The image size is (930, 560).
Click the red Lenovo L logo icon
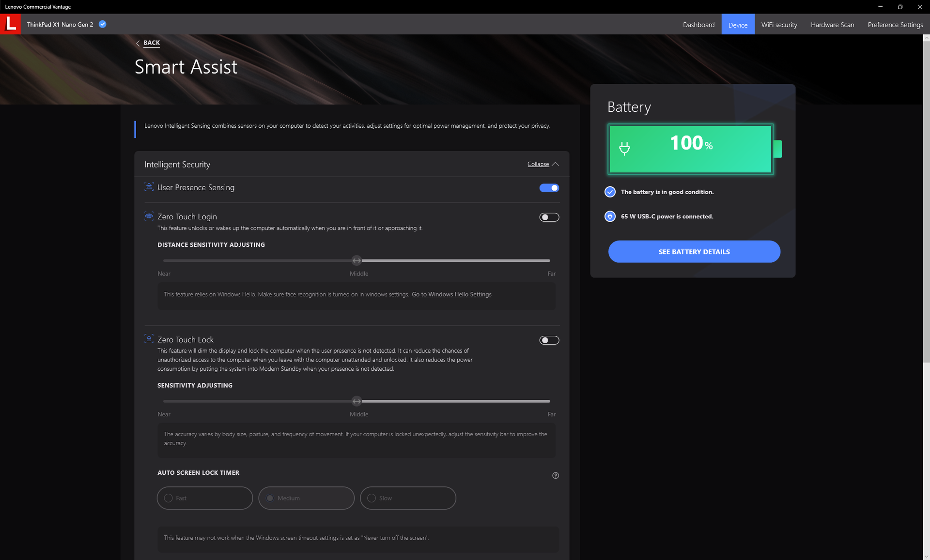click(10, 24)
